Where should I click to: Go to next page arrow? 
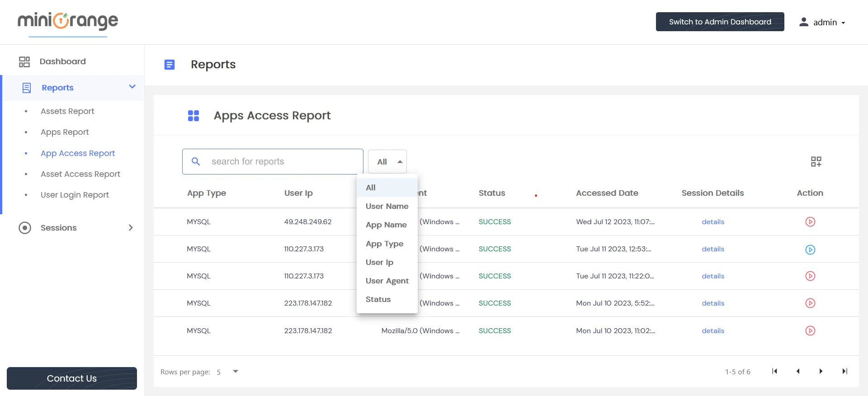point(821,371)
